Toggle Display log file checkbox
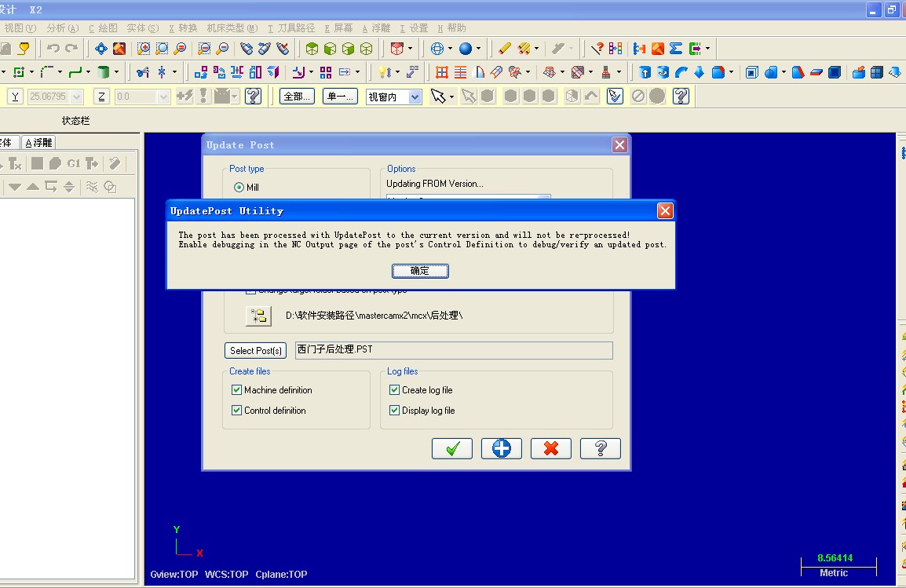Image resolution: width=906 pixels, height=588 pixels. click(394, 410)
